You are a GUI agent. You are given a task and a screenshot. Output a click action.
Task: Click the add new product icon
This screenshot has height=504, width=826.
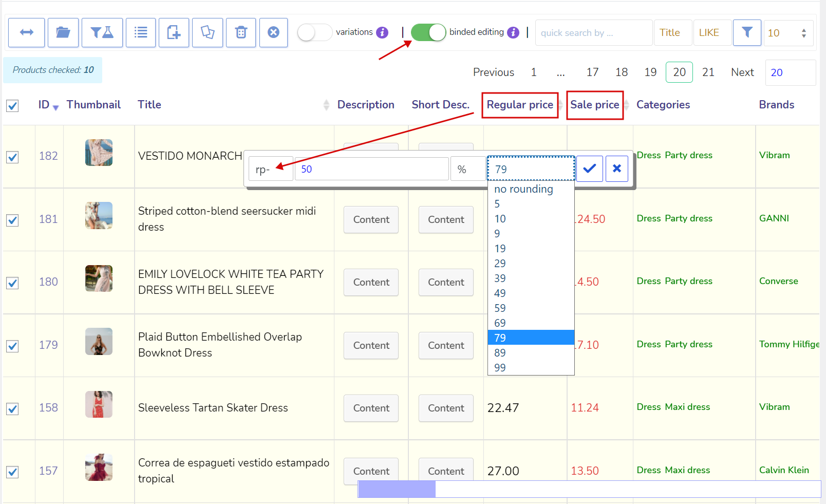pyautogui.click(x=174, y=33)
